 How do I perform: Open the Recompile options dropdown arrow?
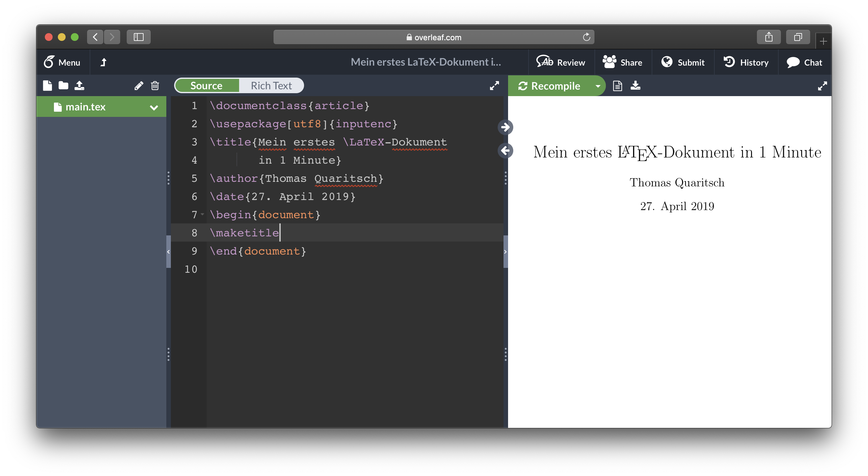598,86
